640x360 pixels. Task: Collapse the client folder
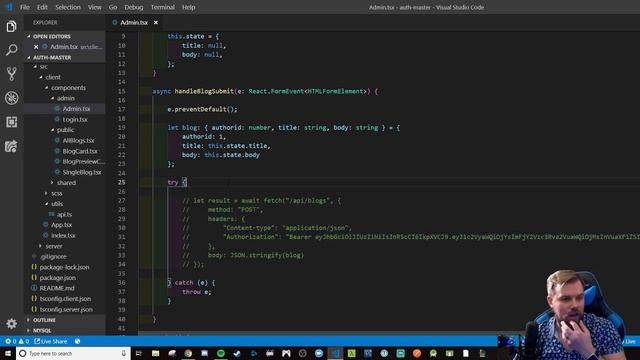coord(53,77)
